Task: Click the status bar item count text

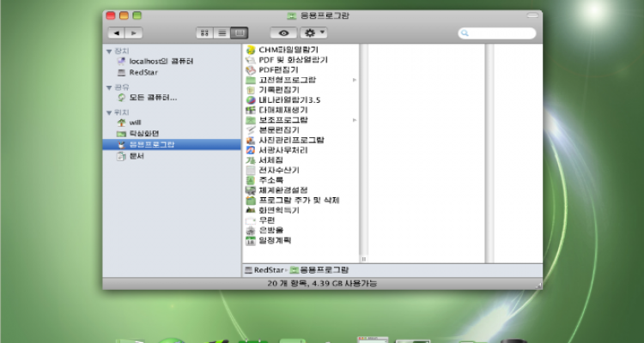Action: point(322,284)
